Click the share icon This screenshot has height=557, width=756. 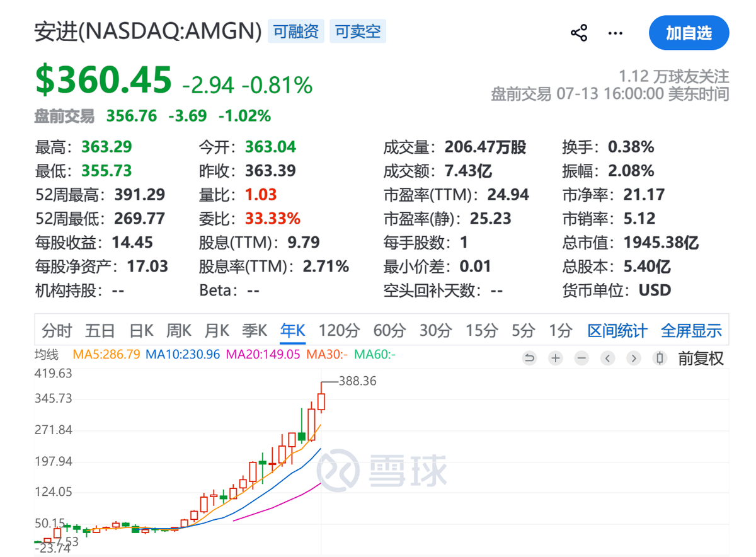(579, 33)
